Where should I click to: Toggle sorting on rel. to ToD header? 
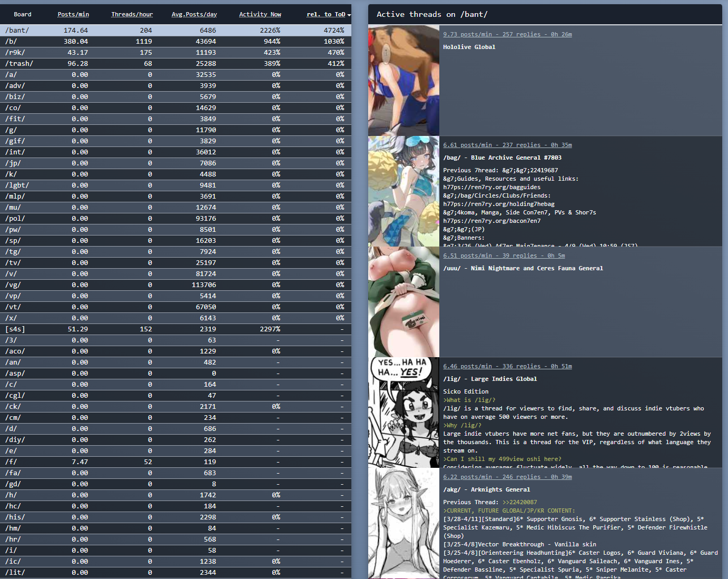pos(327,14)
